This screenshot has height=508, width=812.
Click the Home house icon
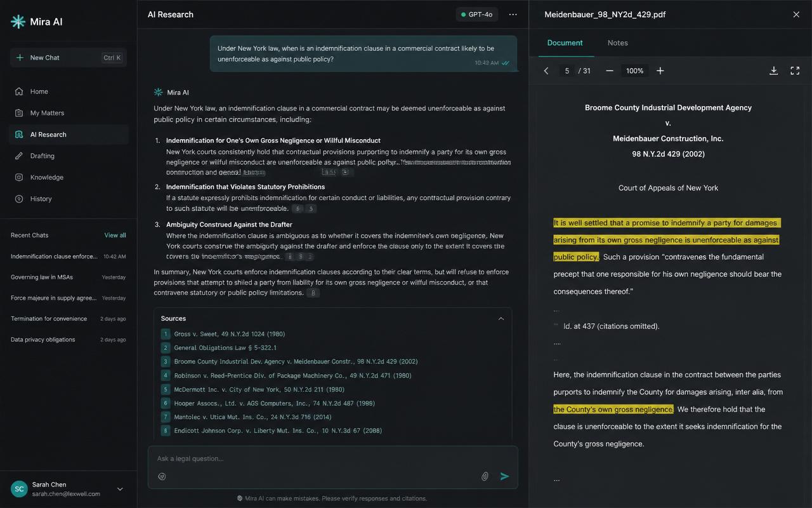coord(19,91)
